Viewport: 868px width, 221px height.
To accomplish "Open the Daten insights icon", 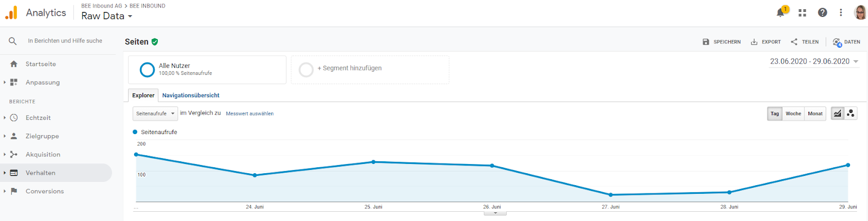I will click(837, 42).
